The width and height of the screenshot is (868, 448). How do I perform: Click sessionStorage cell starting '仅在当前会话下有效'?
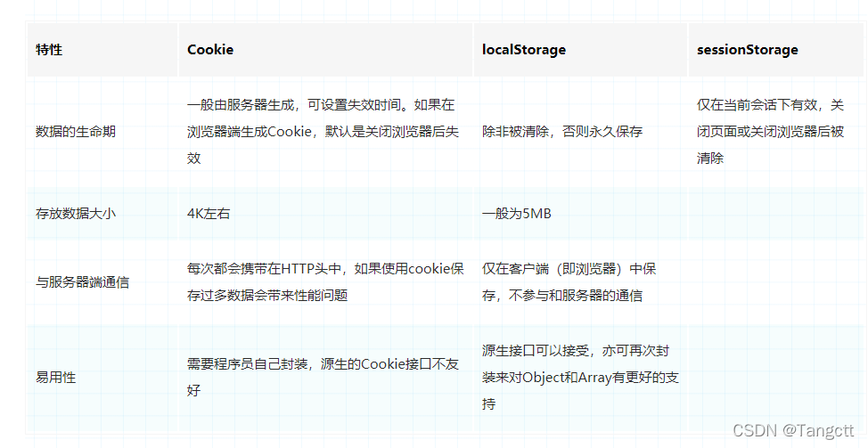tap(775, 132)
